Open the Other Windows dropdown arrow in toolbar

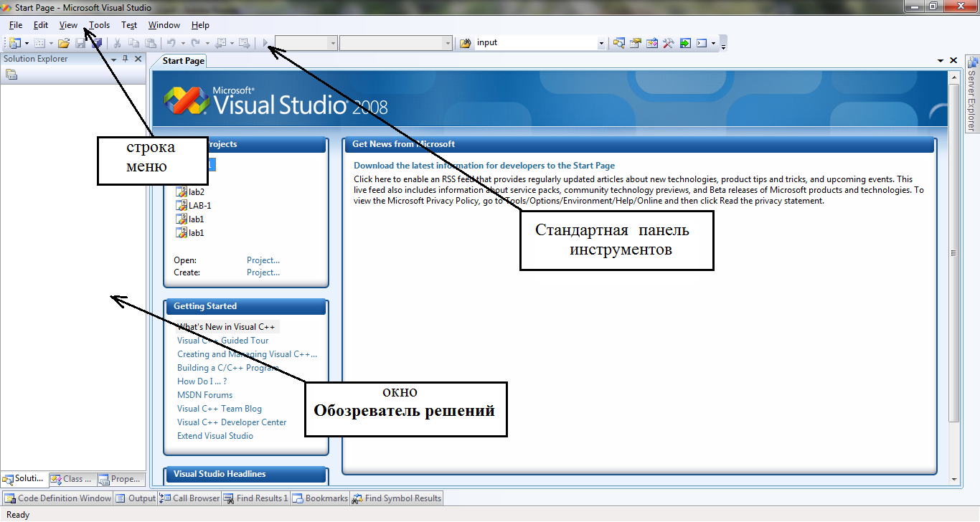click(713, 43)
